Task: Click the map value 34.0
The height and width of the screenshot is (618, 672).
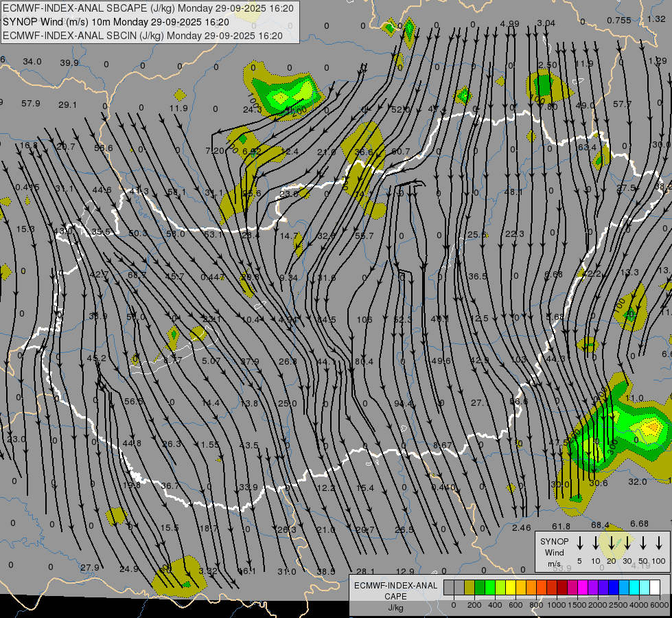Action: (32, 61)
